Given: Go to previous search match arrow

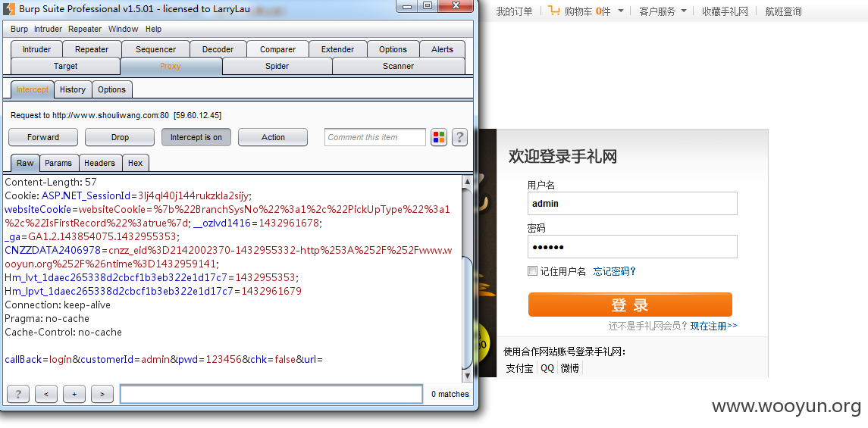Looking at the screenshot, I should point(46,394).
